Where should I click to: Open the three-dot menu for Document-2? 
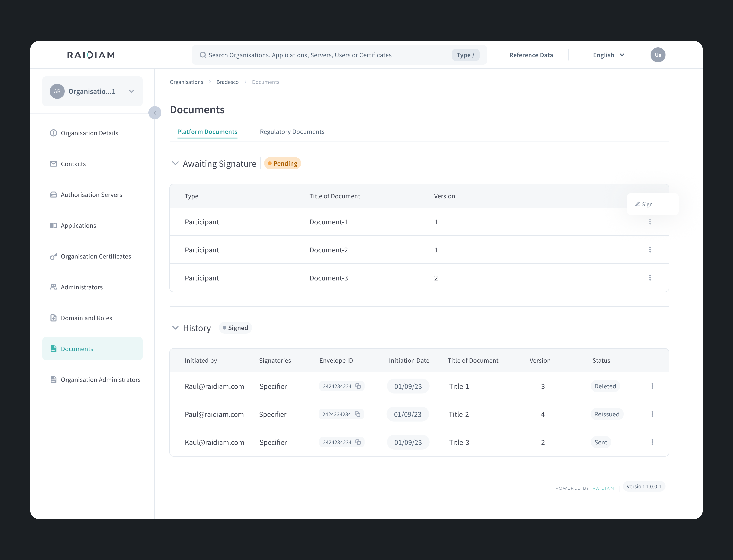[650, 250]
